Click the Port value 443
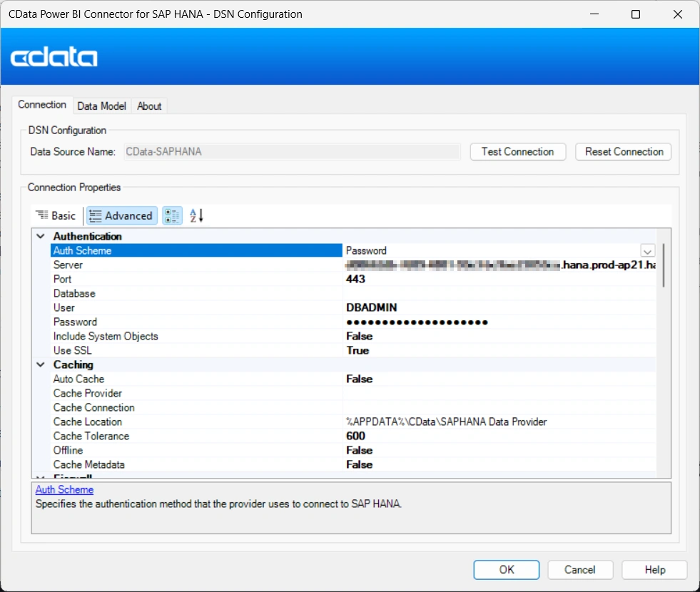This screenshot has width=700, height=592. (x=356, y=280)
